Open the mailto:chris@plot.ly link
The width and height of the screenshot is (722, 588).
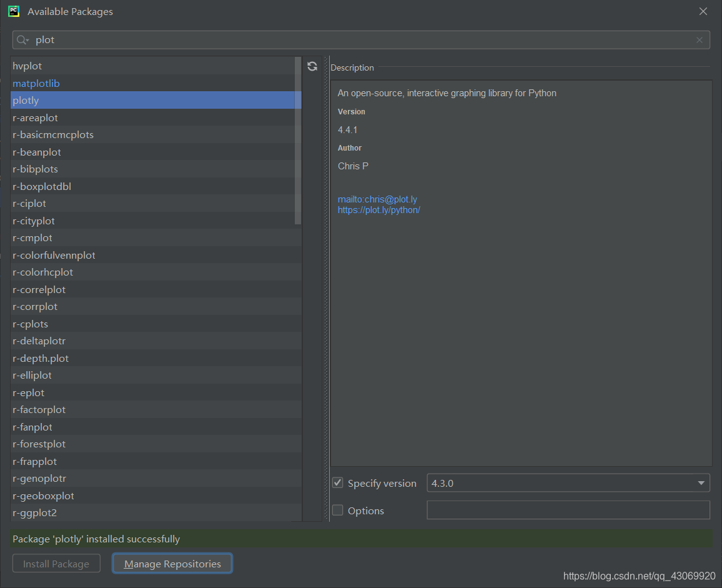click(377, 199)
